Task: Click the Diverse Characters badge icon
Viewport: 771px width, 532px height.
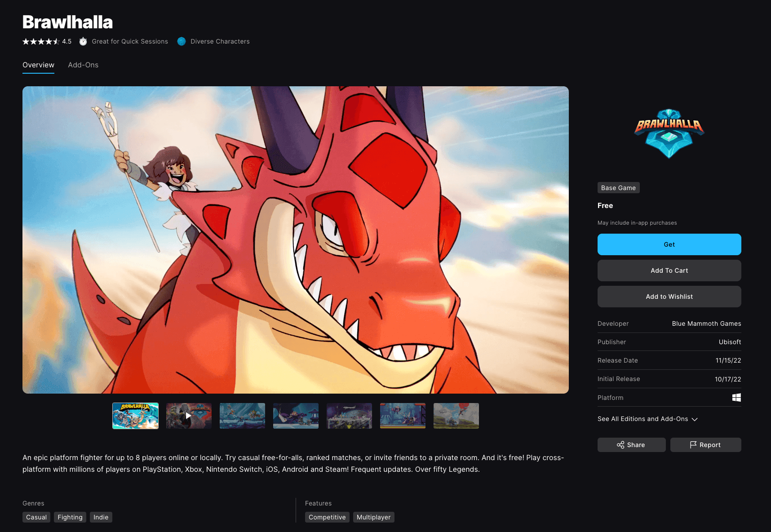Action: 182,41
